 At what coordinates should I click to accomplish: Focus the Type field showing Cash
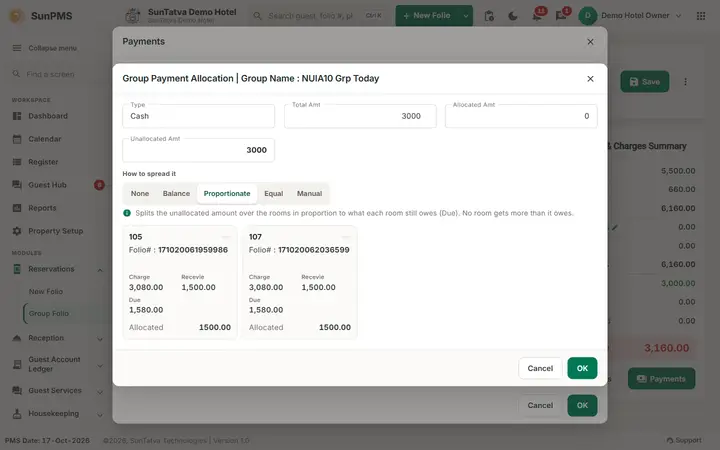198,116
